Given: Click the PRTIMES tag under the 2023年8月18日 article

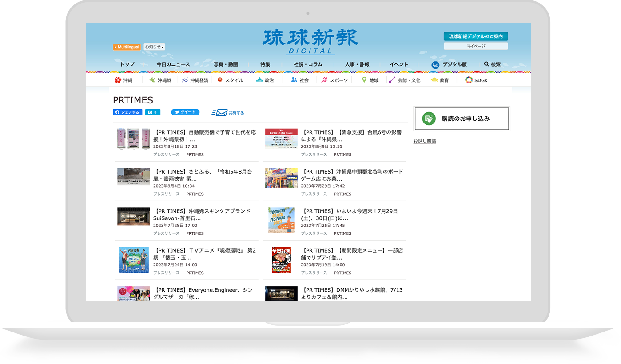Looking at the screenshot, I should [195, 154].
